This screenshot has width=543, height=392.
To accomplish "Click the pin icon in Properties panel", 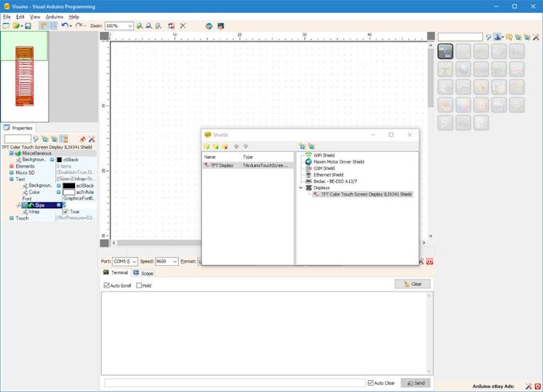I will point(82,139).
